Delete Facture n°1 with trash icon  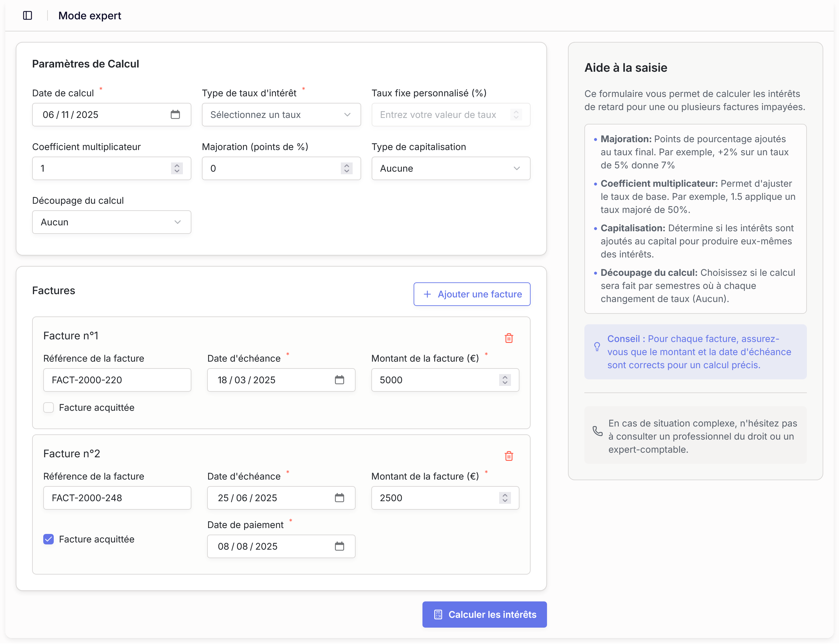(508, 338)
